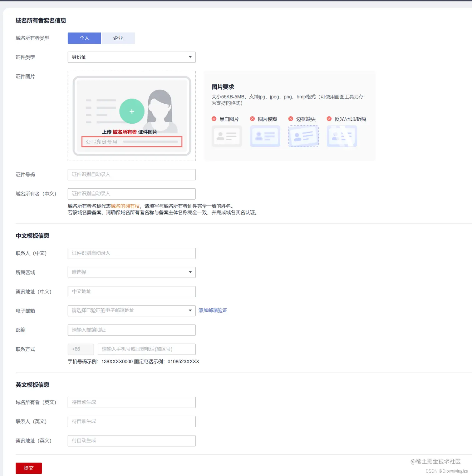Click the red error icon beside 黑白图片
The width and height of the screenshot is (472, 476).
tap(214, 119)
